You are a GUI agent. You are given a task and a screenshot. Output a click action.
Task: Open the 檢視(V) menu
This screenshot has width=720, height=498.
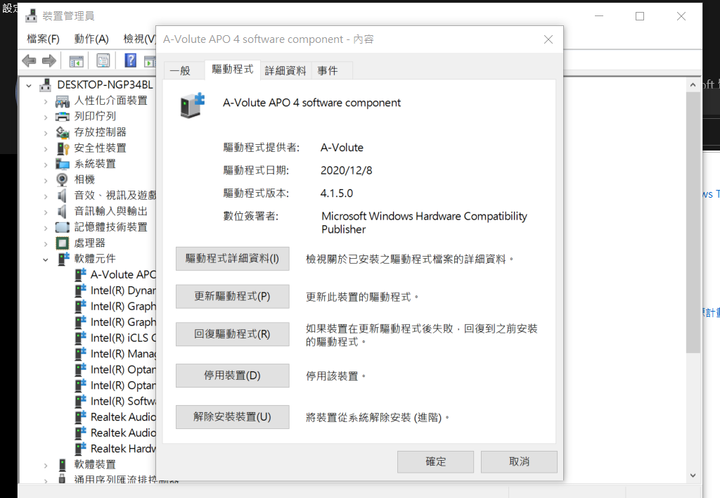click(139, 39)
